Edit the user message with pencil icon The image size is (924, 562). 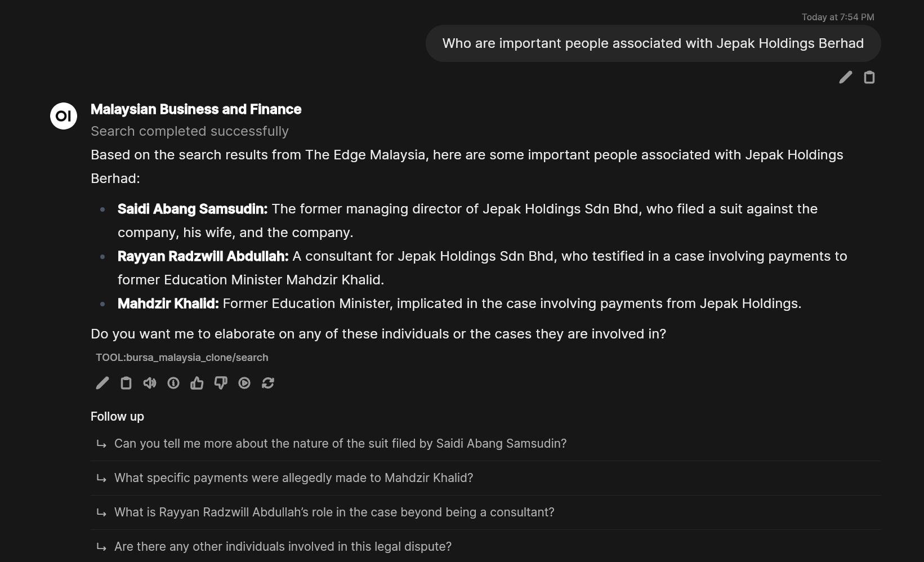point(846,77)
